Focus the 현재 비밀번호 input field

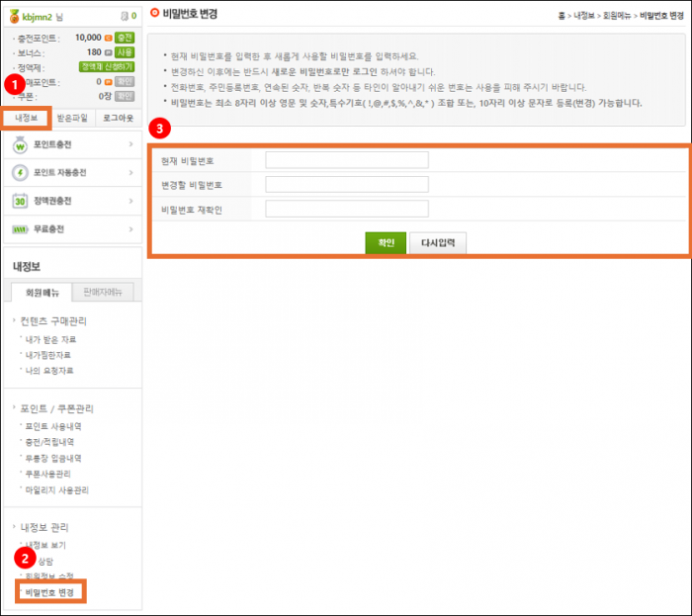tap(346, 160)
